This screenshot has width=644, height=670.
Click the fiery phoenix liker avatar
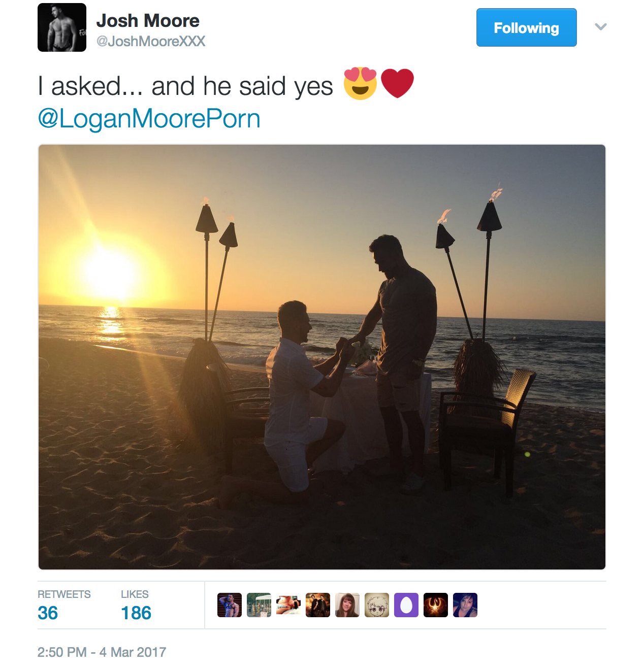(436, 605)
